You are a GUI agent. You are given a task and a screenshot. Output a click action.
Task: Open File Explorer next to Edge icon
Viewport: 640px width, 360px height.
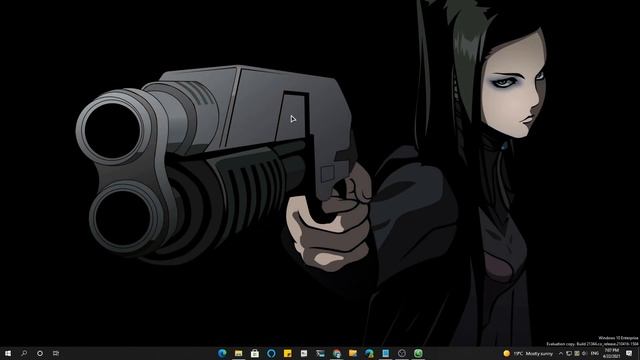(x=239, y=353)
